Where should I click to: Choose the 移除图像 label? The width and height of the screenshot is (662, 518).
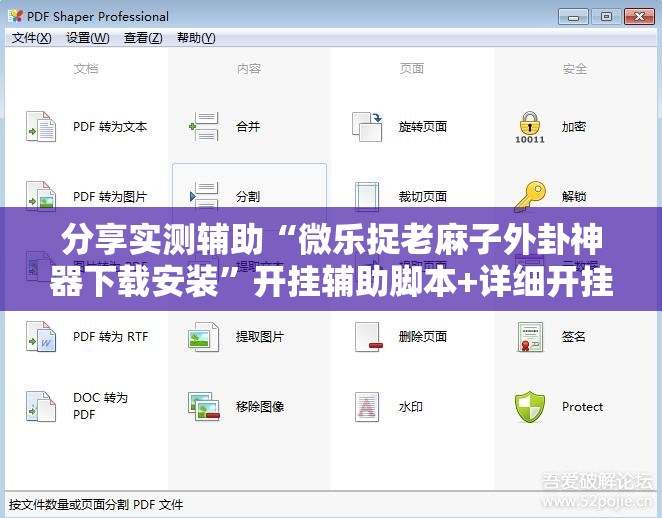coord(260,407)
